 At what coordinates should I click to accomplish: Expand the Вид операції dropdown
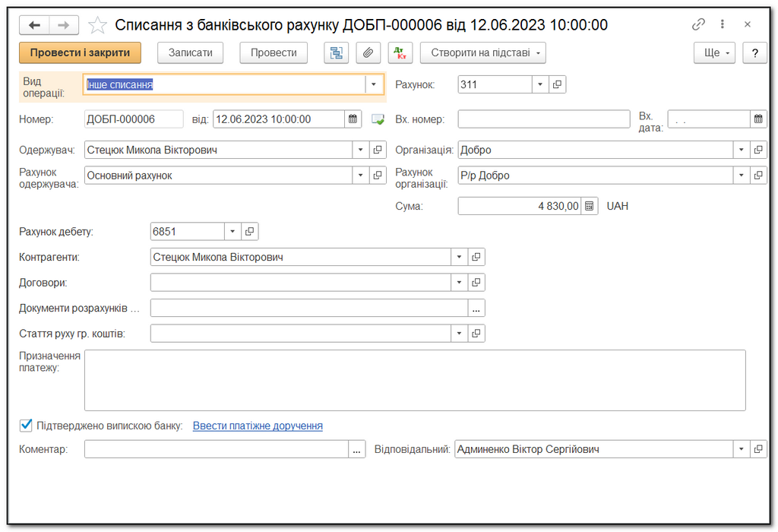pyautogui.click(x=374, y=84)
